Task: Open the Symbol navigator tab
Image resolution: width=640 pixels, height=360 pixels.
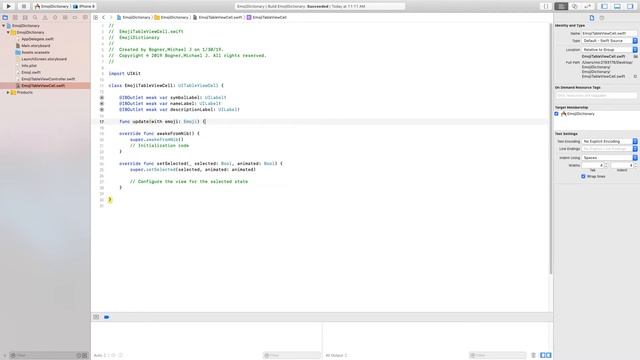Action: coord(25,18)
